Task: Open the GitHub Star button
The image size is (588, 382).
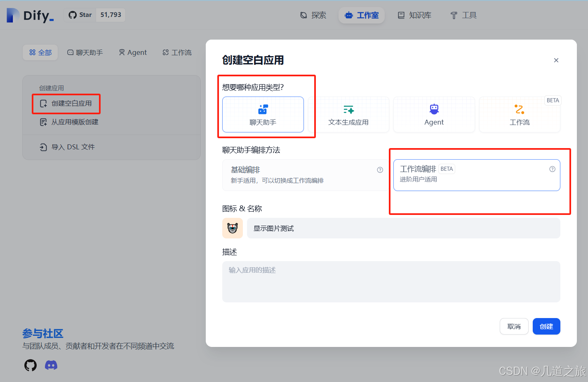Action: 80,15
